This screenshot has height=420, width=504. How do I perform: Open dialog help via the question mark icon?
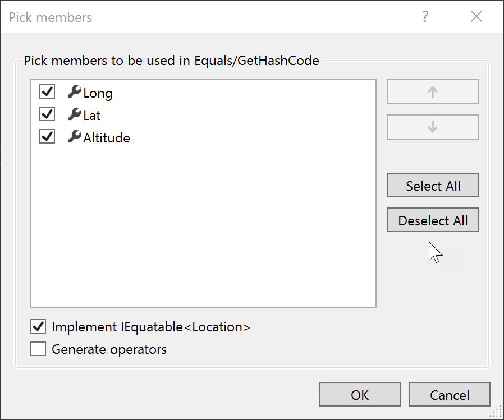(425, 17)
